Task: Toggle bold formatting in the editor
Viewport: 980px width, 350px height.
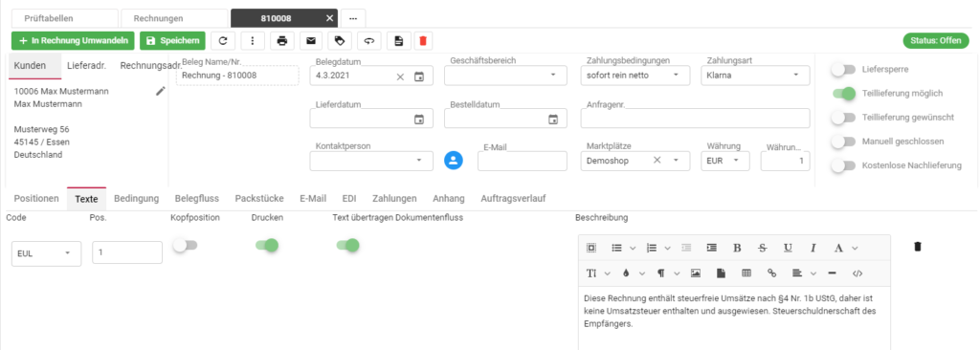Action: tap(737, 248)
